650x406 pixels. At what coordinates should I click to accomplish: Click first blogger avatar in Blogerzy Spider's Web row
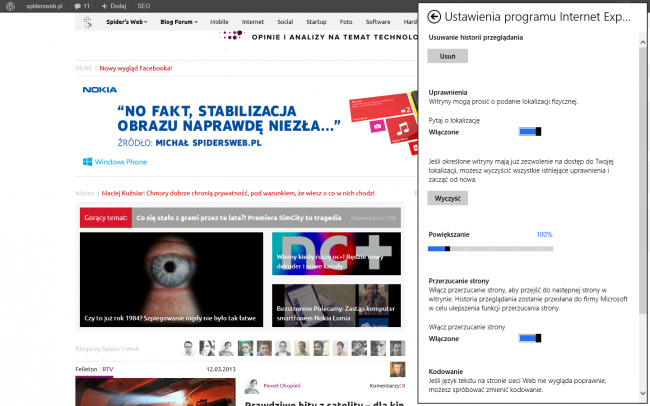[188, 348]
